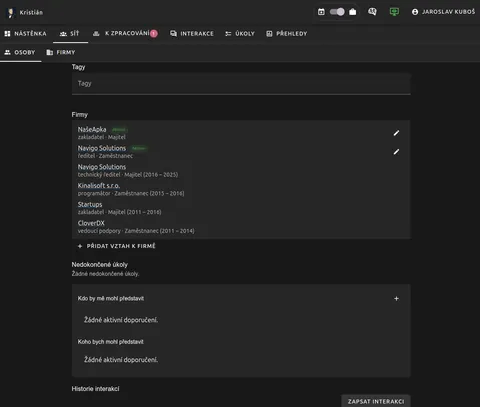Open the search/chat bubble icon
Viewport: 480px width, 407px height.
372,12
